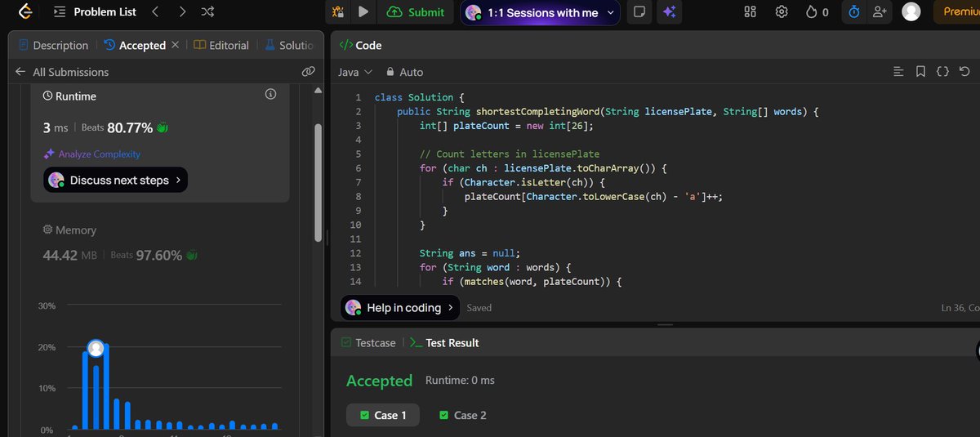Click the LeetCode logo icon
Screen dimensions: 980x437
tap(25, 11)
